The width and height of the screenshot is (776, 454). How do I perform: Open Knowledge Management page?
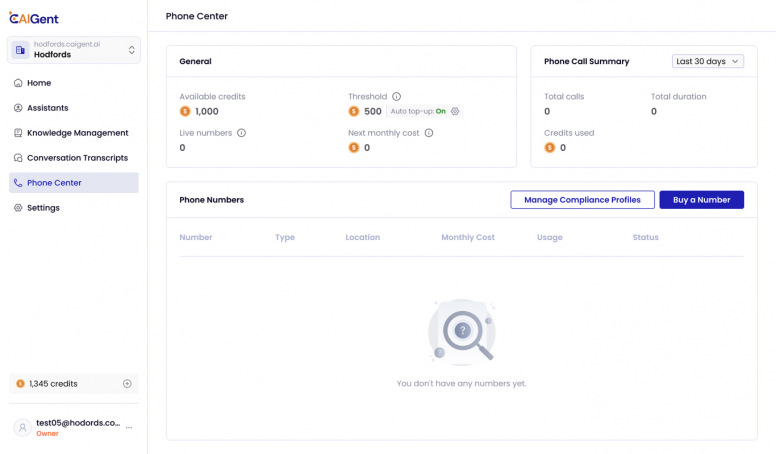click(77, 133)
